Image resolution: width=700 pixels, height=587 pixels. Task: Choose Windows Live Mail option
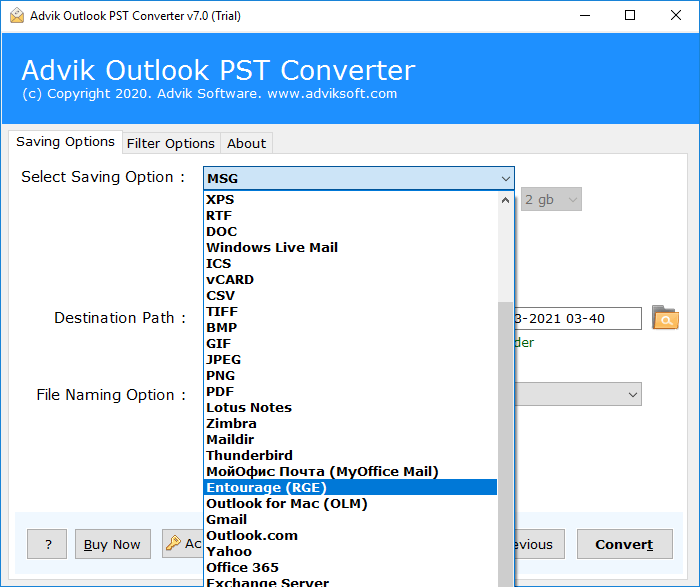(350, 248)
